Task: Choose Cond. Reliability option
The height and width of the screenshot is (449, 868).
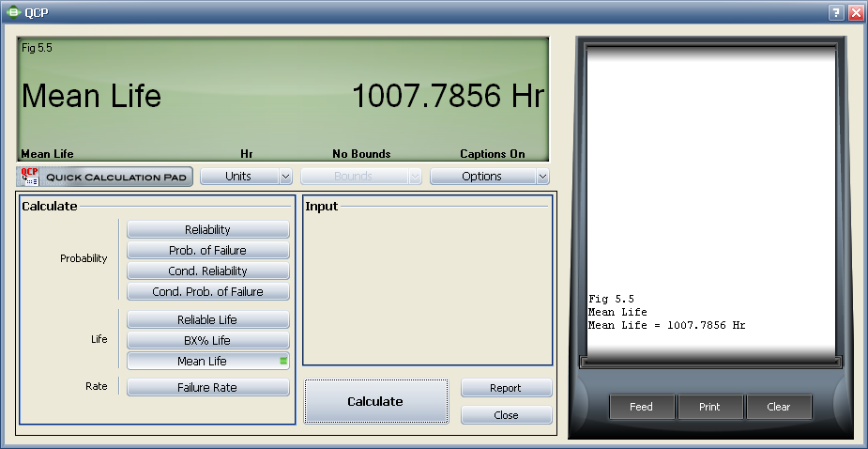Action: [207, 271]
